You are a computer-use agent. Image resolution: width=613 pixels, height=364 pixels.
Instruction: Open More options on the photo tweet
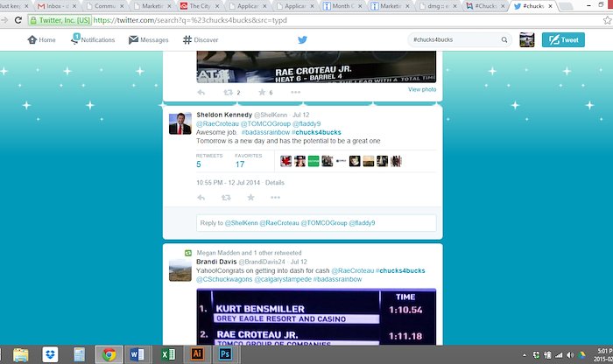[x=296, y=93]
